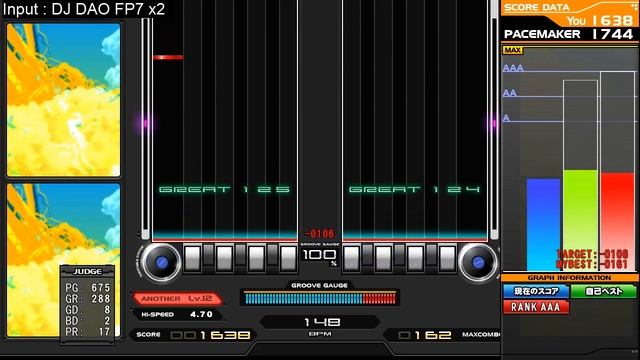This screenshot has height=360, width=640.
Task: Hit the third white key on right keyboard
Action: pyautogui.click(x=415, y=258)
